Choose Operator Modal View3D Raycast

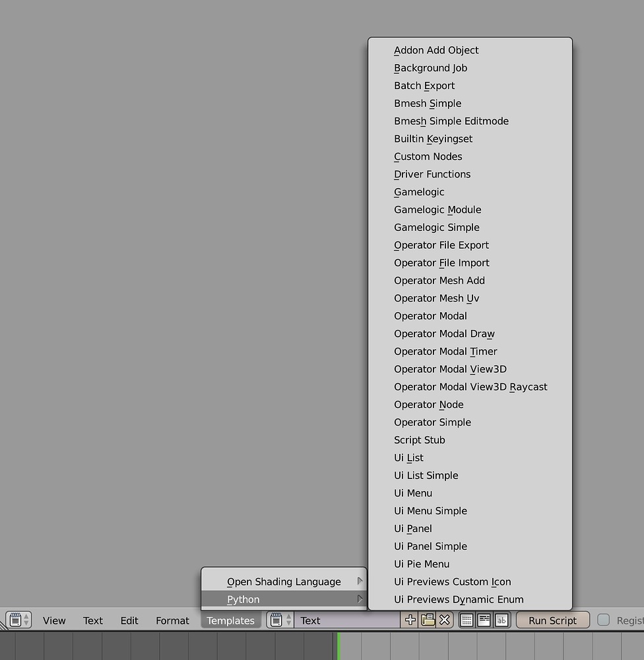470,386
